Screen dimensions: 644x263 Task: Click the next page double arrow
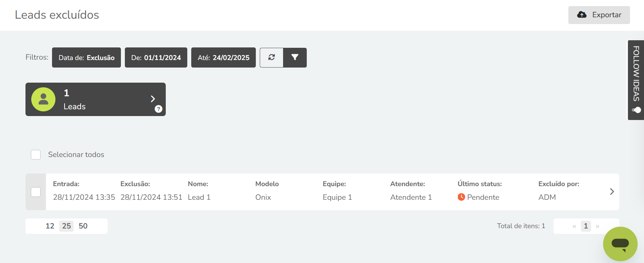[x=598, y=226]
